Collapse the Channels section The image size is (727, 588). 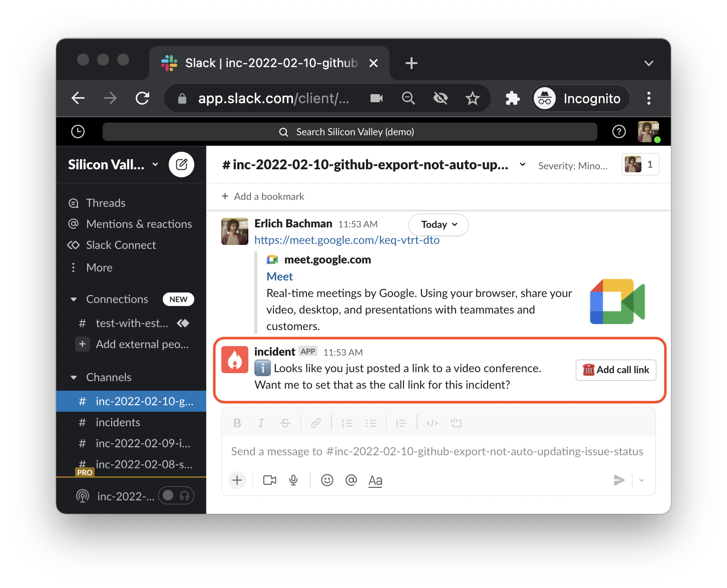click(x=74, y=378)
